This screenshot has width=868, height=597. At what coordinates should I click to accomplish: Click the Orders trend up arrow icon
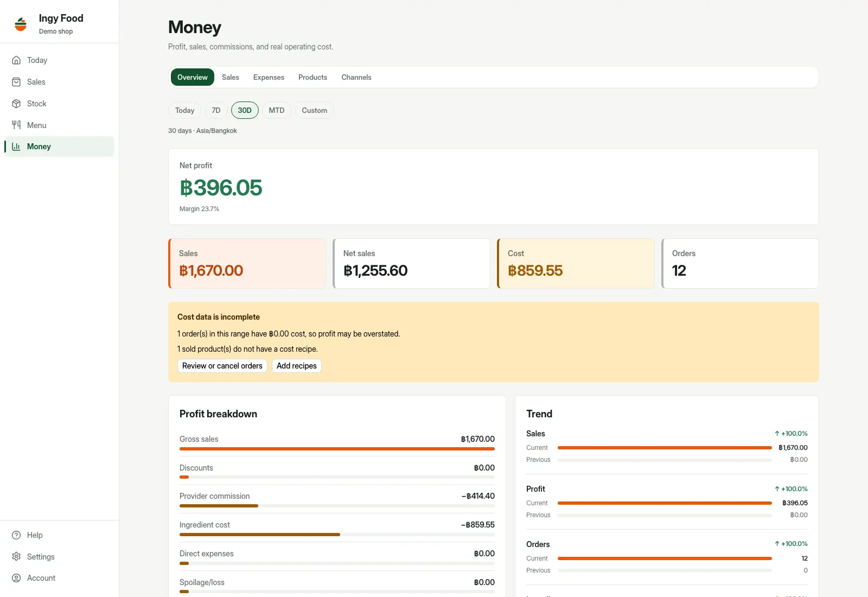(777, 544)
